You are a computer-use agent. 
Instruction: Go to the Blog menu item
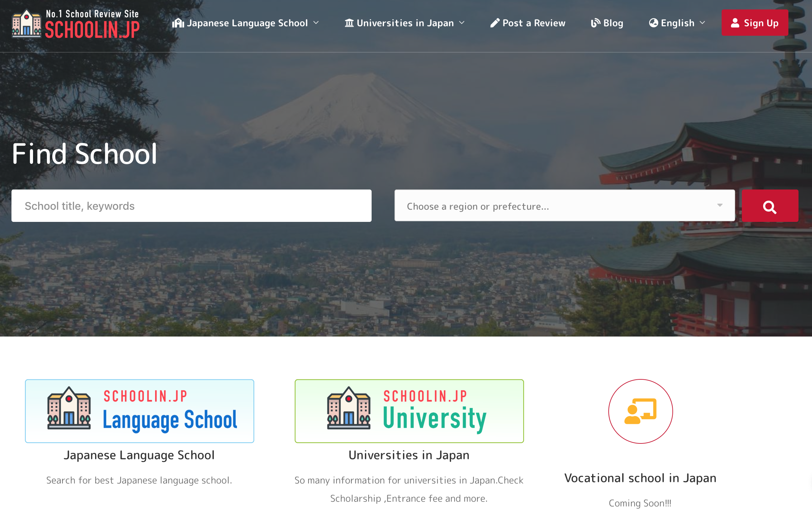point(613,23)
